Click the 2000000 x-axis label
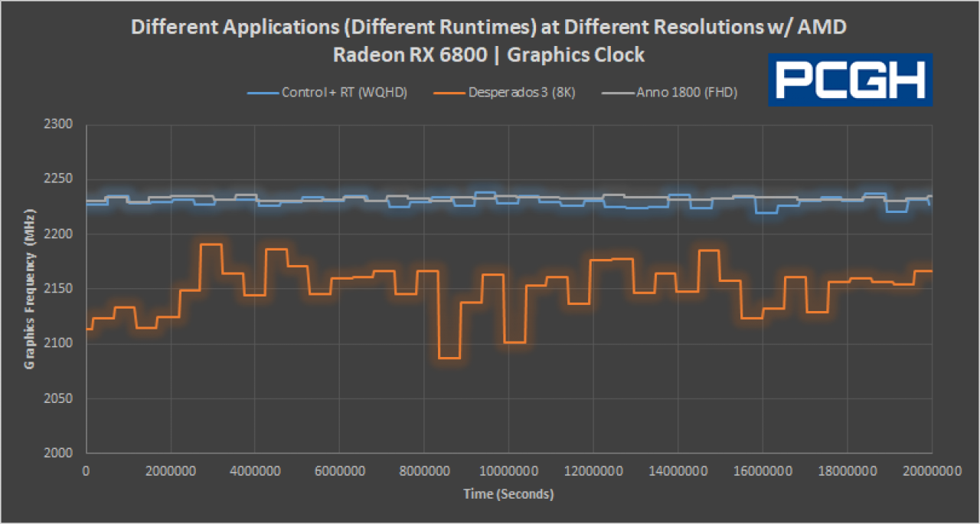The height and width of the screenshot is (524, 980). click(170, 470)
